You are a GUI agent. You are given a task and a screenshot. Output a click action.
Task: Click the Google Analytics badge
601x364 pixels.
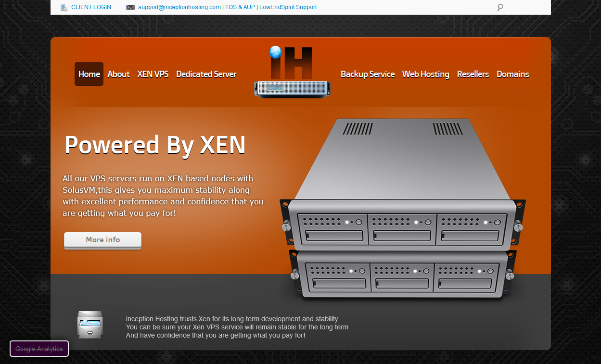tap(39, 349)
